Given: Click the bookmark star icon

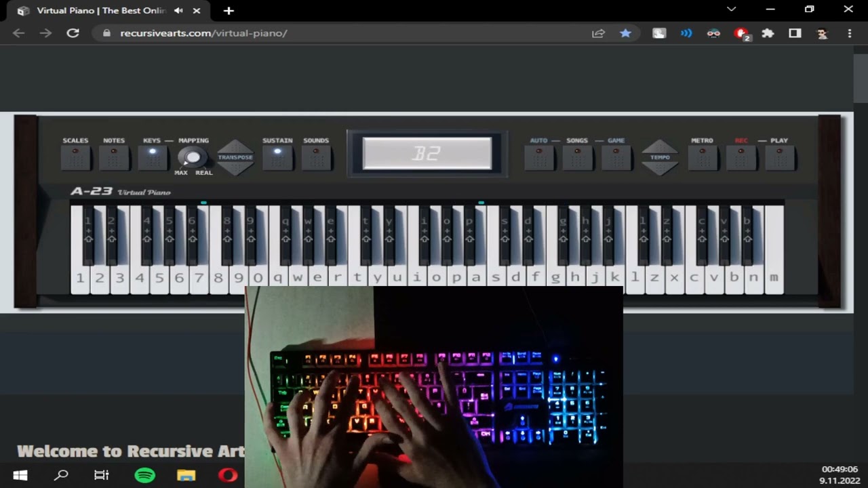Looking at the screenshot, I should click(625, 33).
